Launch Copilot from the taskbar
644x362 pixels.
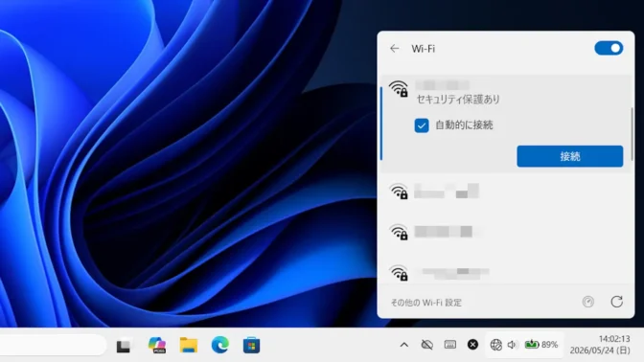tap(157, 345)
